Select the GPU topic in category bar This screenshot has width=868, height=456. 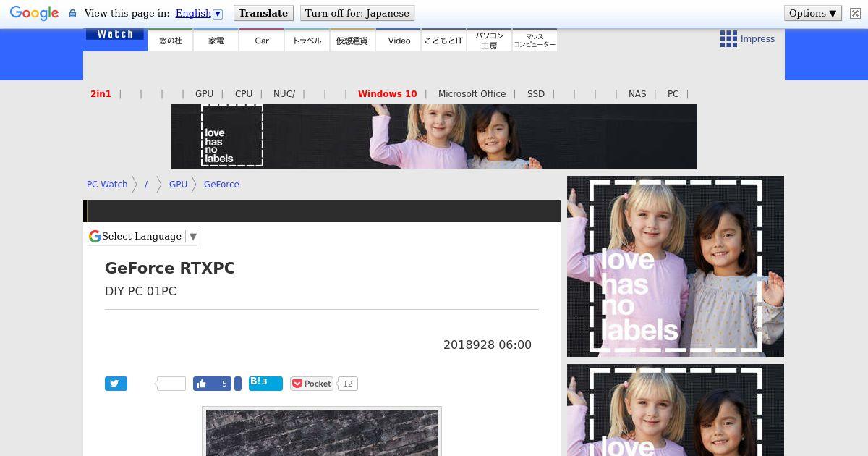pos(204,94)
